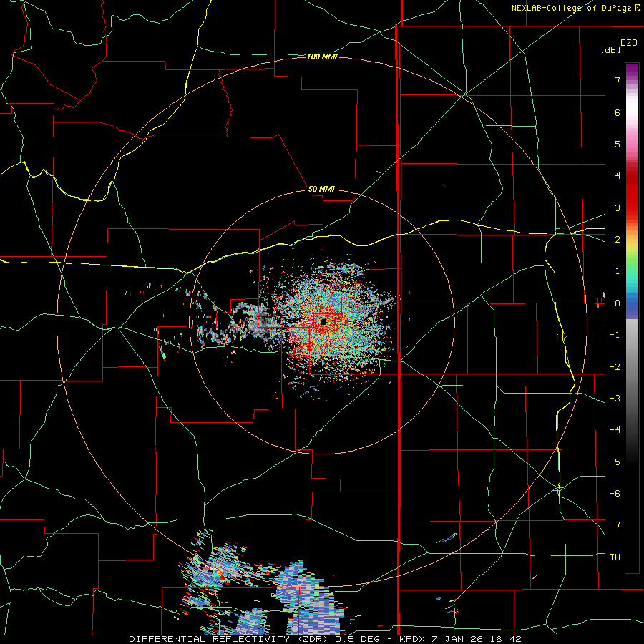The width and height of the screenshot is (644, 644).
Task: Click the -2 dB legend value
Action: (x=615, y=367)
